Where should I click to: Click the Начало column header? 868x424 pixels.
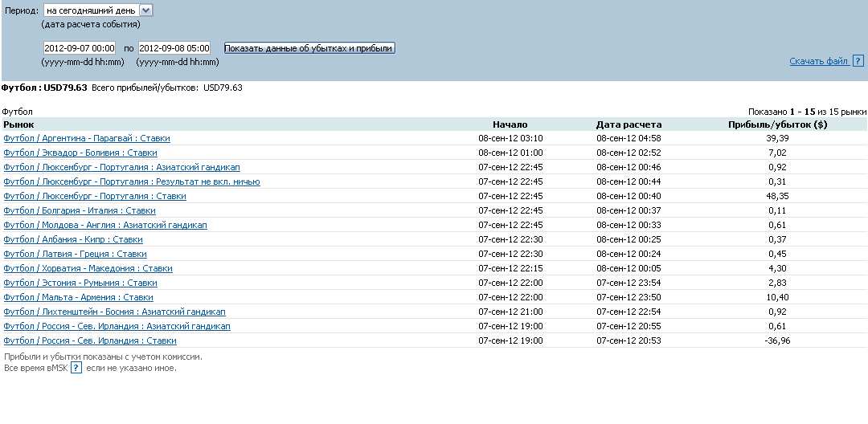[510, 124]
